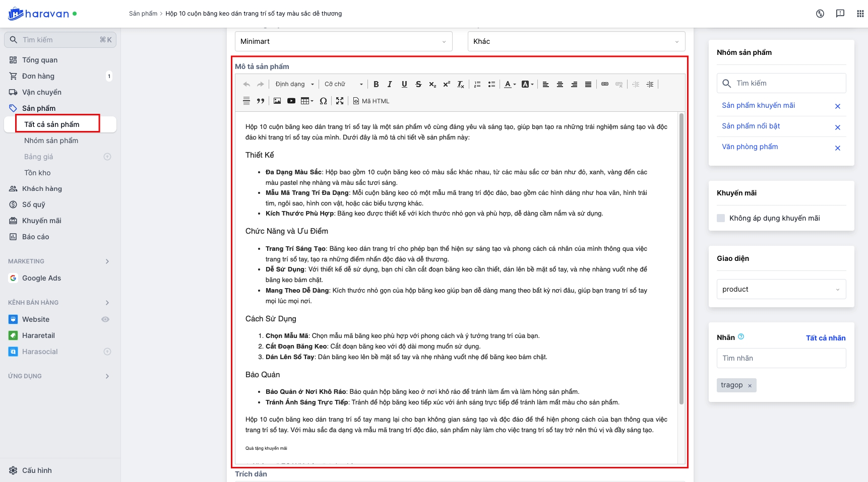Insert a numbered list
The width and height of the screenshot is (868, 482).
pyautogui.click(x=477, y=85)
